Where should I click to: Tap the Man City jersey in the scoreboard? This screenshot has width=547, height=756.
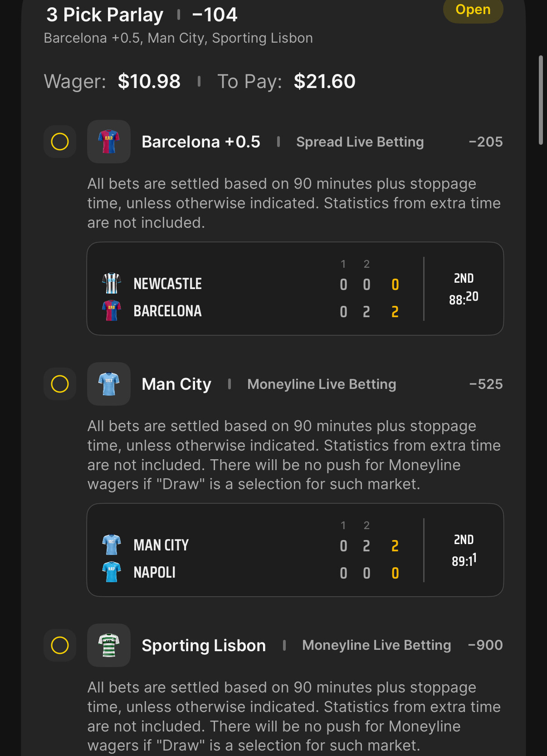[x=112, y=545]
